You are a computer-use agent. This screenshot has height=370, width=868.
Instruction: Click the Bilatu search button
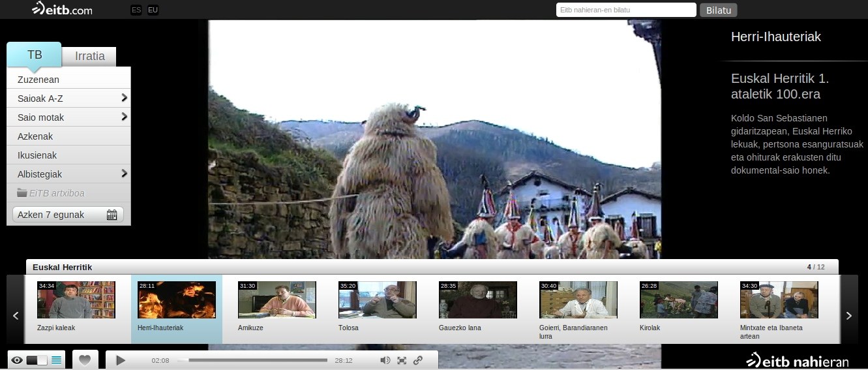click(x=719, y=10)
